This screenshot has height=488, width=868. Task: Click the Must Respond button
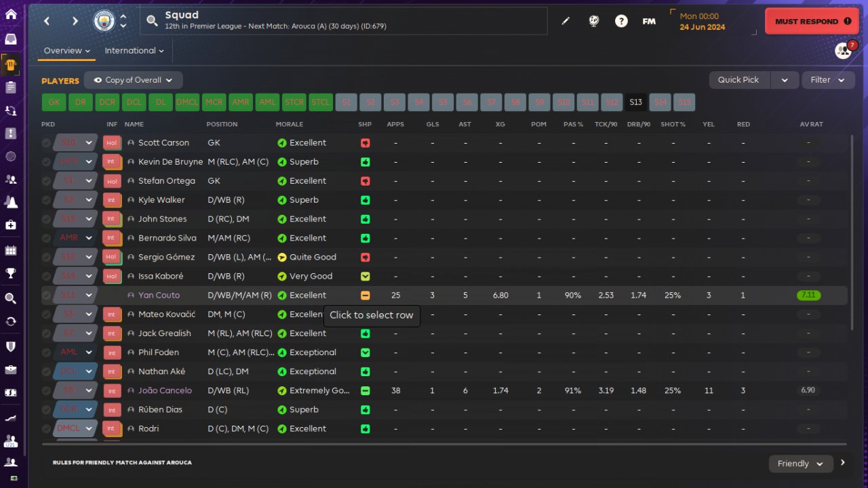812,21
